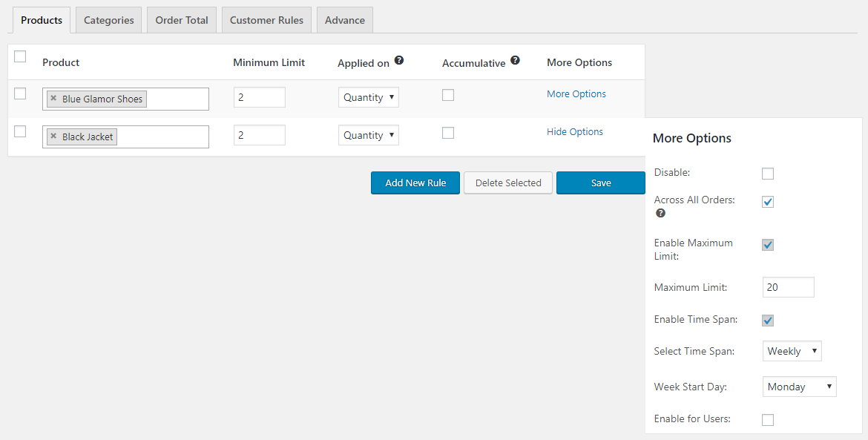Viewport: 868px width, 440px height.
Task: Click the Add New Rule button
Action: point(415,183)
